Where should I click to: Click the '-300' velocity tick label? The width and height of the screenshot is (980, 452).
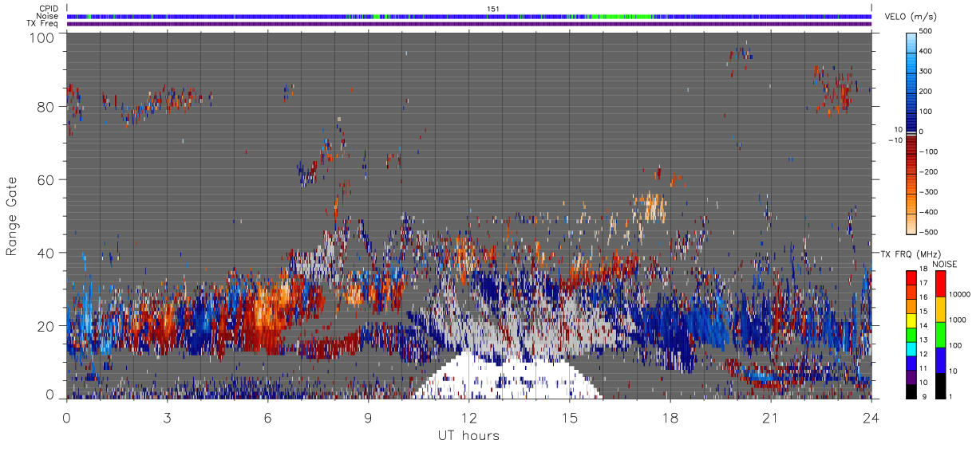[x=929, y=192]
